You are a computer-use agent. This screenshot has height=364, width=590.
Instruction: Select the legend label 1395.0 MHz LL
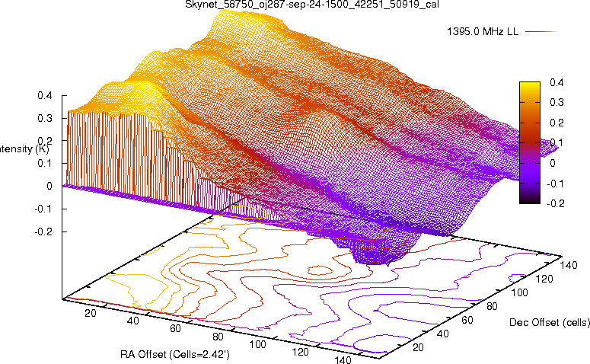483,32
